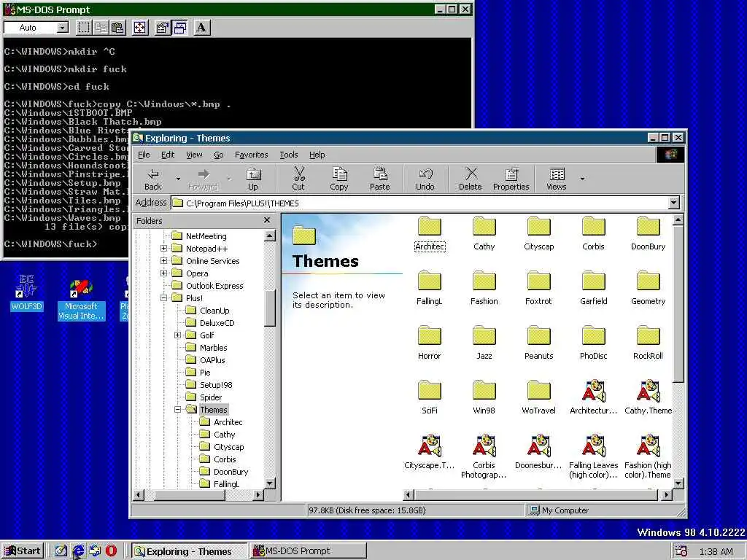Select the Peanuts folder icon

(x=539, y=342)
